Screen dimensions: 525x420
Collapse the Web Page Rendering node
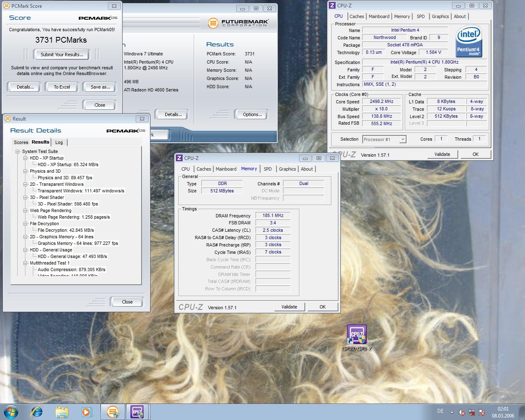[x=25, y=210]
